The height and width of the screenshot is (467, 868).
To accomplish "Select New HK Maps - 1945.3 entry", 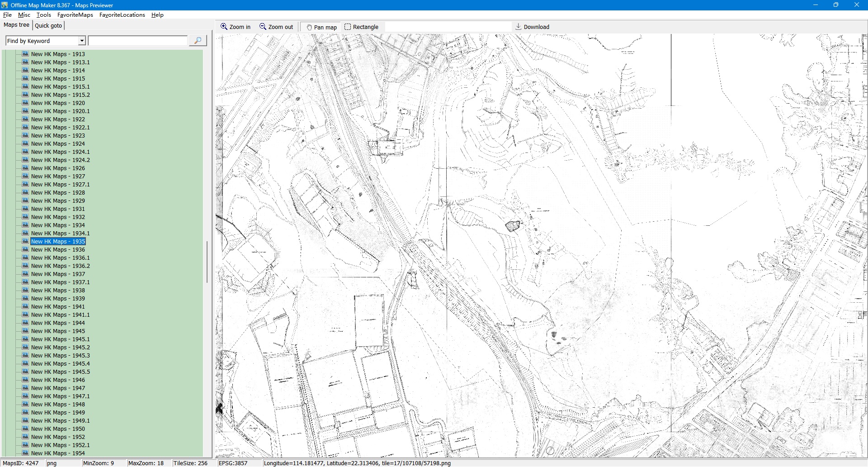I will [x=60, y=356].
